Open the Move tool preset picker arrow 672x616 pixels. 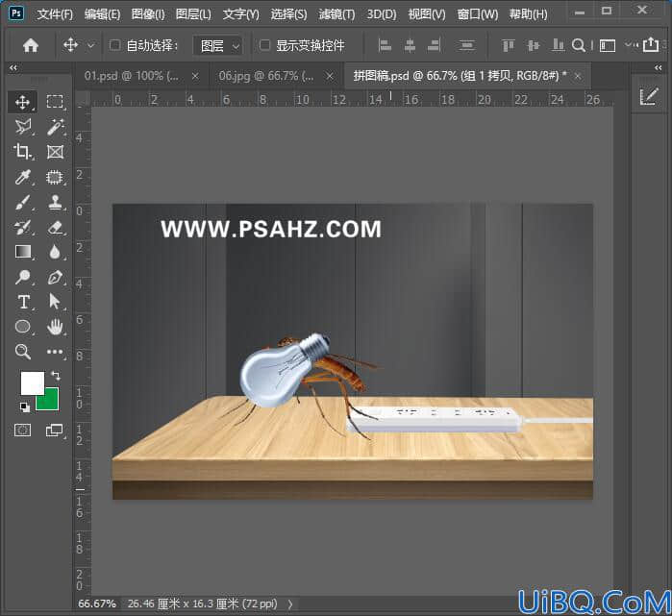pos(91,45)
